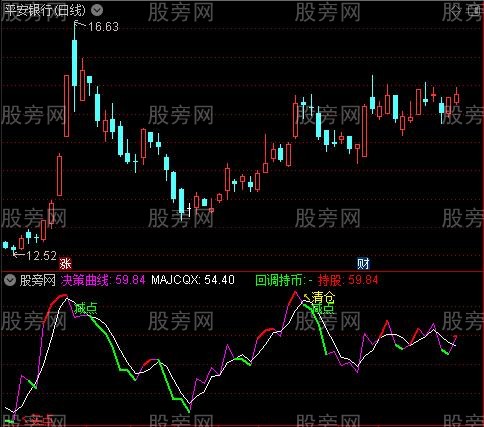This screenshot has width=484, height=427.
Task: Click the tall cyan candle under 16.63
Action: pyautogui.click(x=75, y=63)
